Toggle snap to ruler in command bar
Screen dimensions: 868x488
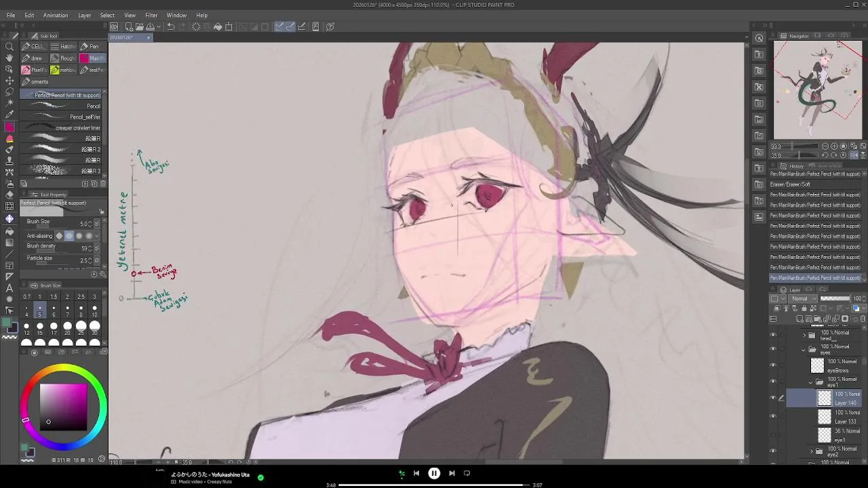(x=279, y=26)
